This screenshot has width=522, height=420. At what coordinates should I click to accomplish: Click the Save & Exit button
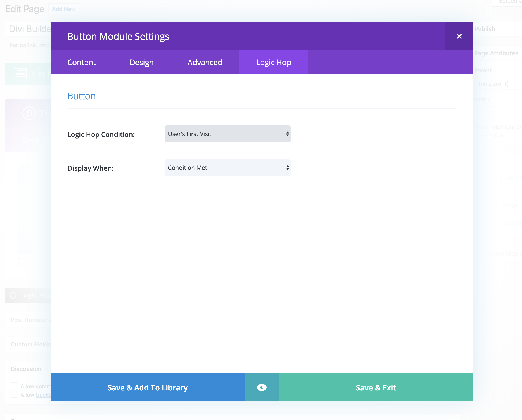pos(376,387)
